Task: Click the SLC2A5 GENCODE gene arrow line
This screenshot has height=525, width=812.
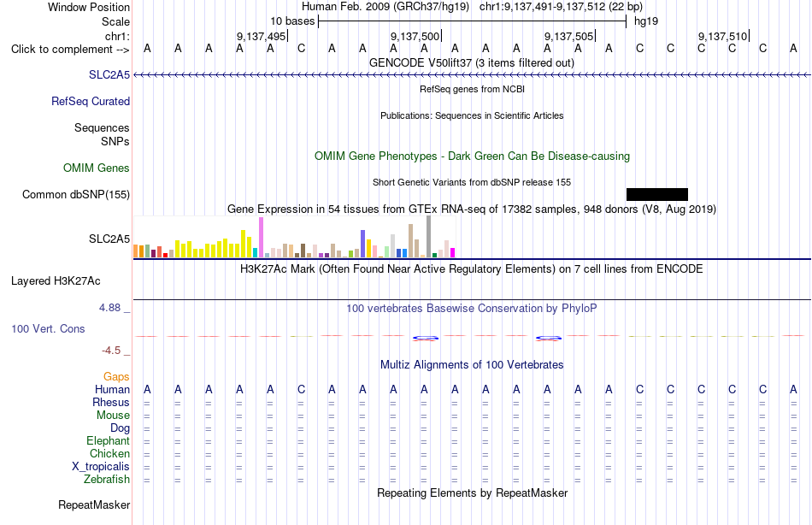Action: (x=472, y=75)
